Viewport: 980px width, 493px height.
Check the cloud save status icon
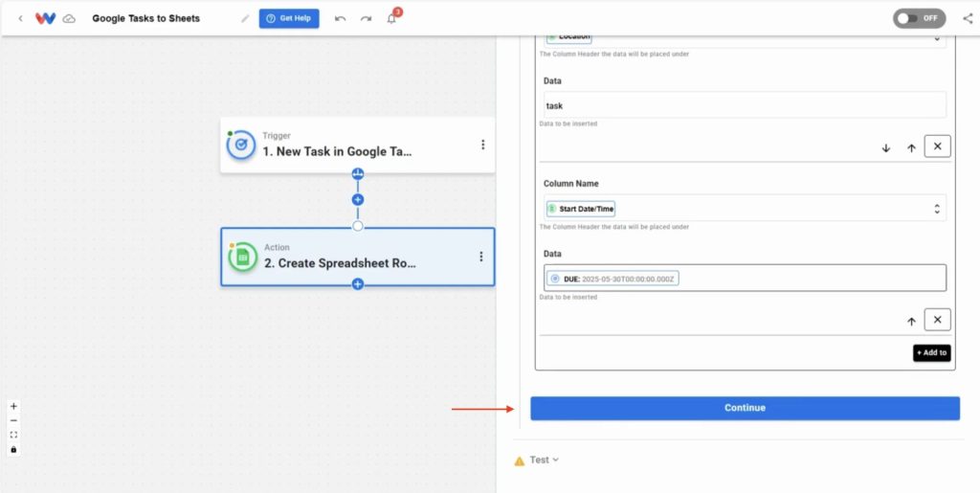tap(69, 19)
